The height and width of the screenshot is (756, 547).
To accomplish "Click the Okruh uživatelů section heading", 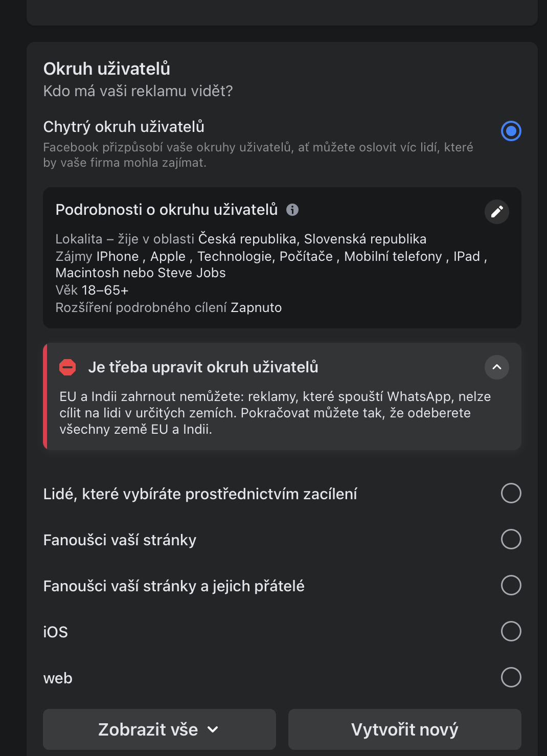I will point(107,69).
